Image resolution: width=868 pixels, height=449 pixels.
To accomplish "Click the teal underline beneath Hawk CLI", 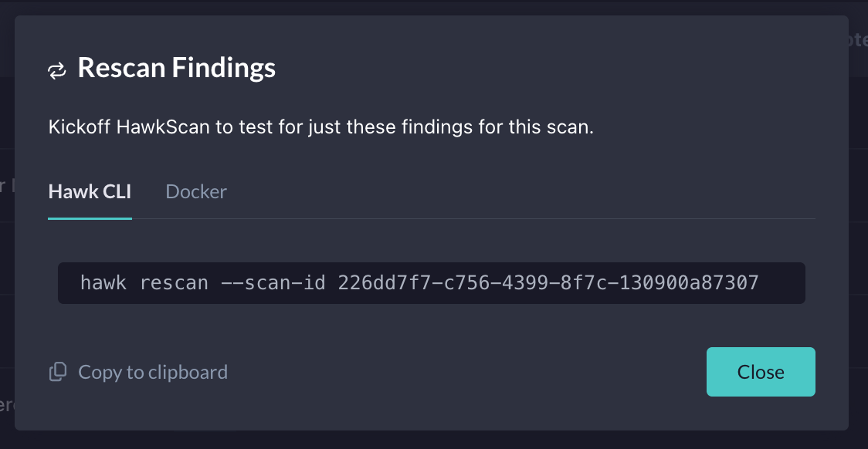I will pos(90,218).
